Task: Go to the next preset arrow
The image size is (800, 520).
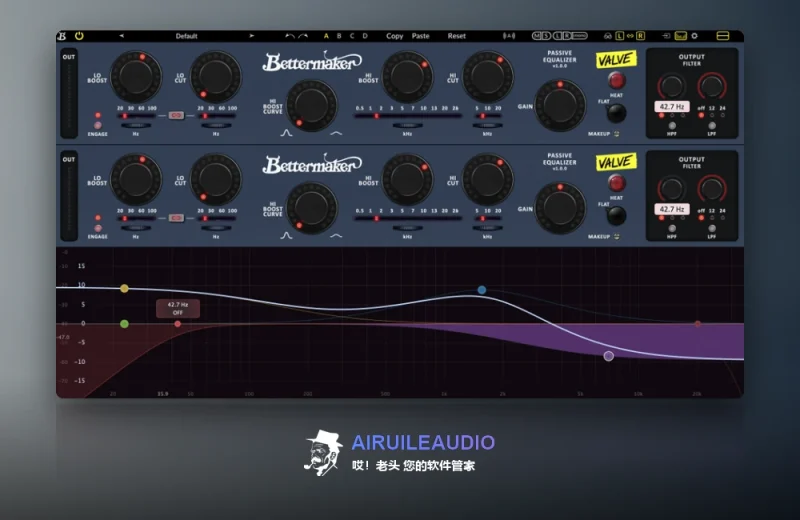Action: tap(252, 36)
